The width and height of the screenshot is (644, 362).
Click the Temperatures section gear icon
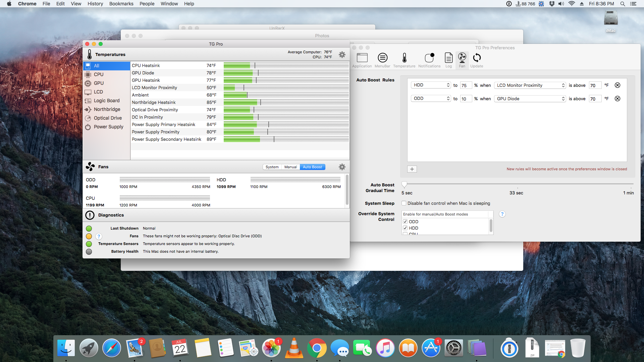tap(342, 55)
